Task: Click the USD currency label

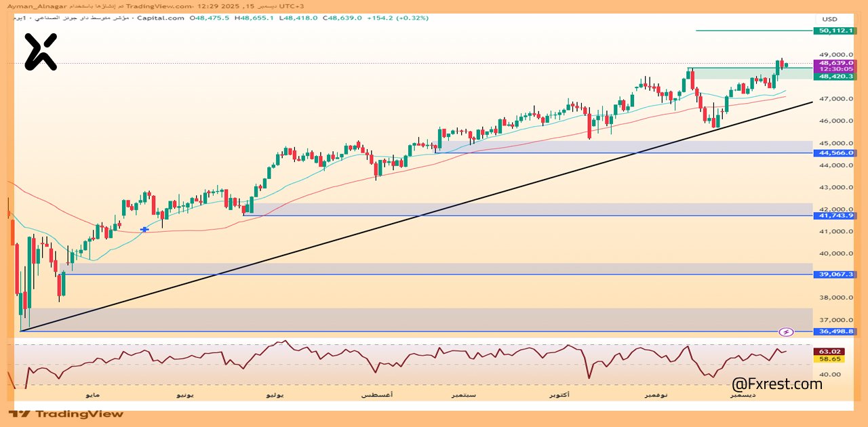Action: [x=829, y=19]
